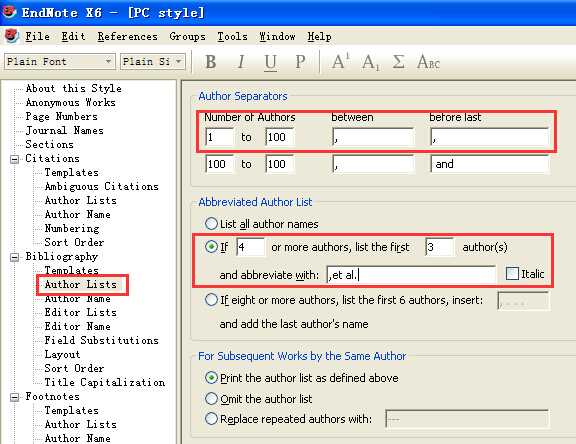Select Title Capitalization in tree
Image resolution: width=576 pixels, height=444 pixels.
click(x=105, y=382)
